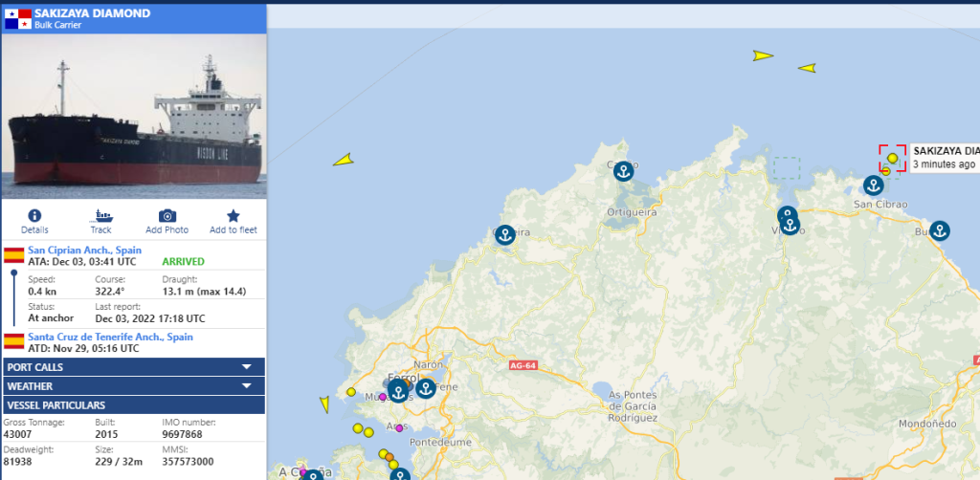Open the vessel Details info icon
This screenshot has height=480, width=980.
[34, 216]
